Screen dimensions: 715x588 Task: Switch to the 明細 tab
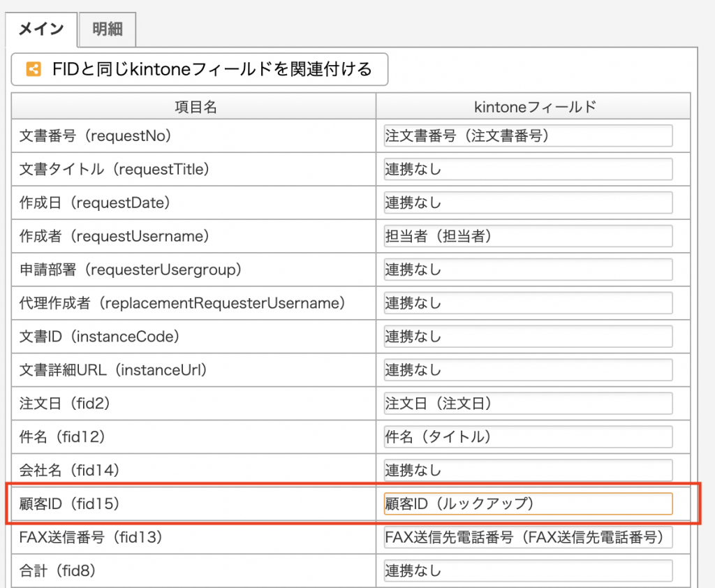coord(108,29)
